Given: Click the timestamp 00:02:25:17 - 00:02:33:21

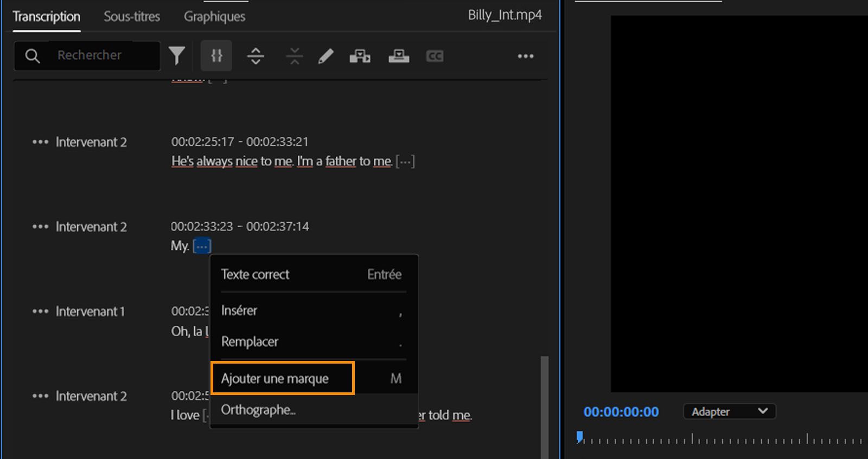Looking at the screenshot, I should (x=240, y=142).
